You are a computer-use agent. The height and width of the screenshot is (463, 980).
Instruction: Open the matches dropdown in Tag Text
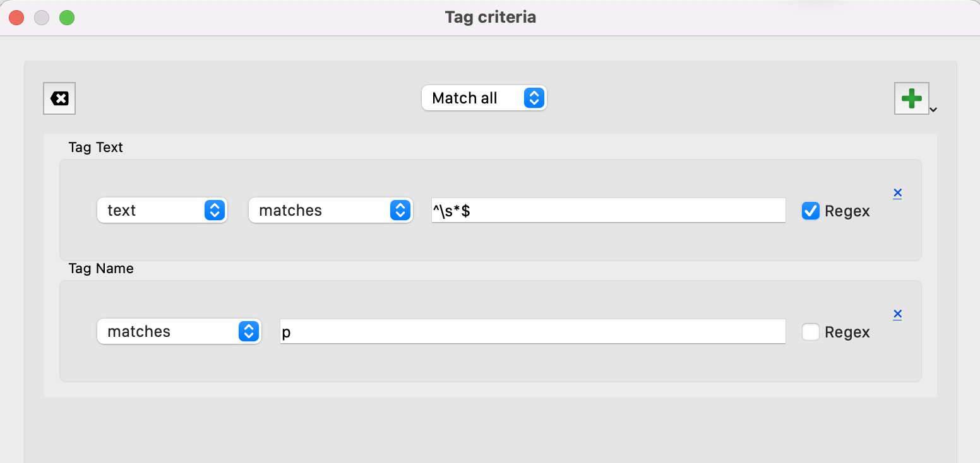point(330,210)
